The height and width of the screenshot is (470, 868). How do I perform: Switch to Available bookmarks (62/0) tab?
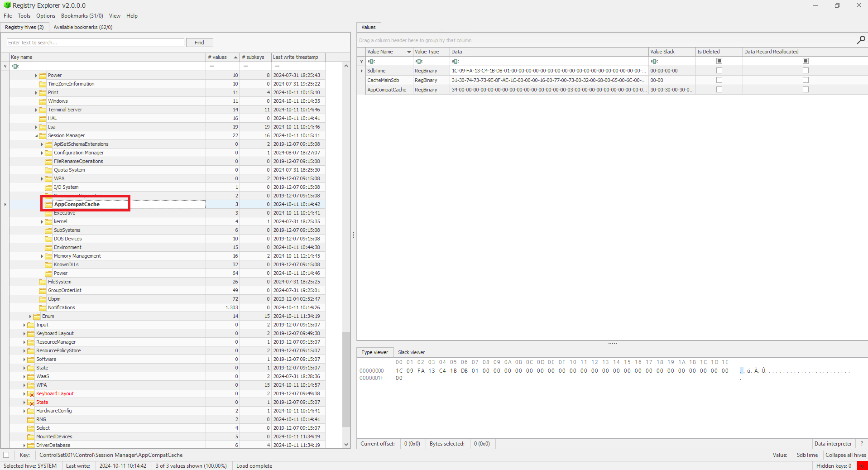coord(83,27)
